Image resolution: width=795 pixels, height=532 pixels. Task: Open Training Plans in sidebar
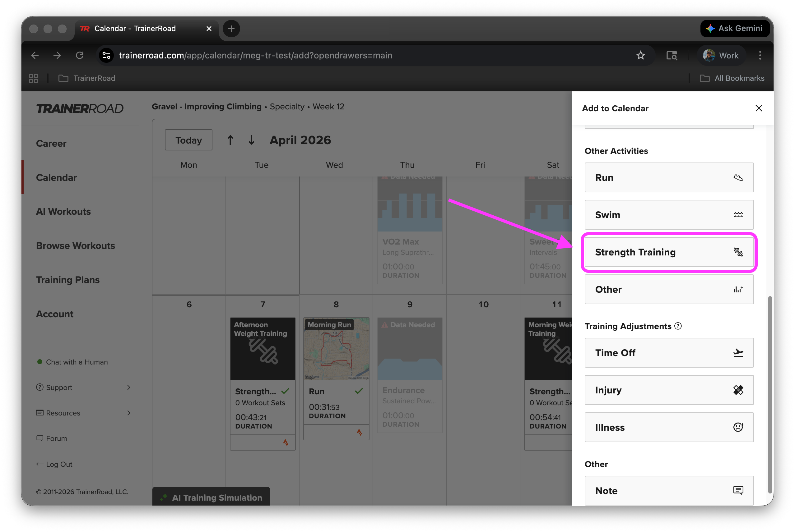coord(68,280)
